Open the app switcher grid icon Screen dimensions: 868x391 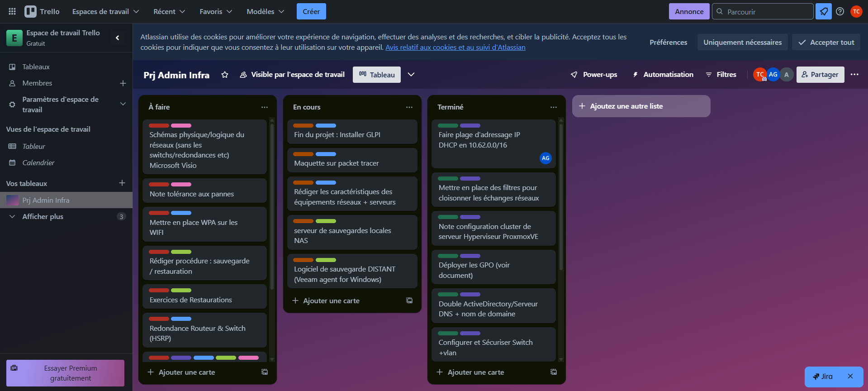(x=12, y=11)
